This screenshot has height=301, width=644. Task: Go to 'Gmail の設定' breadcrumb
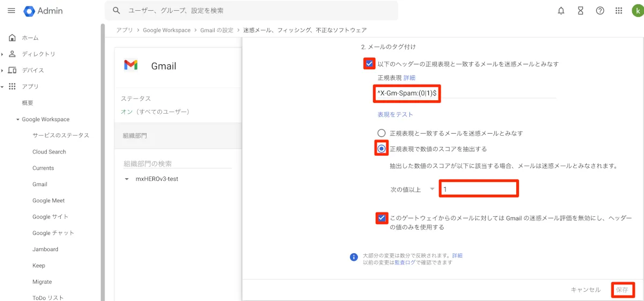pyautogui.click(x=217, y=30)
